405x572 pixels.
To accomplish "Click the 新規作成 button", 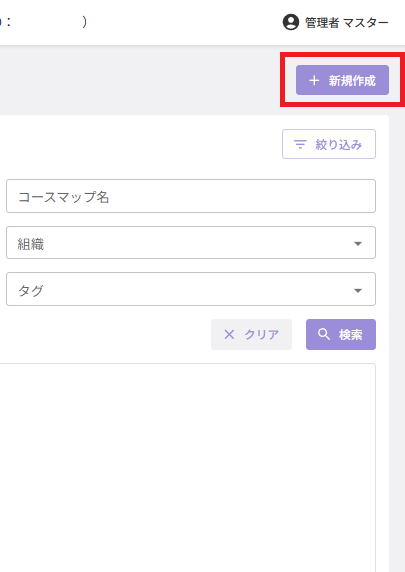I will click(342, 80).
